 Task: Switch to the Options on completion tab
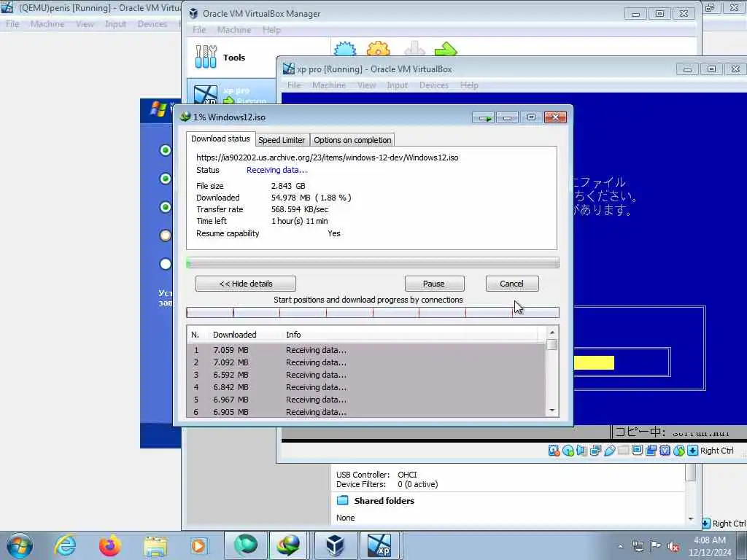coord(352,140)
